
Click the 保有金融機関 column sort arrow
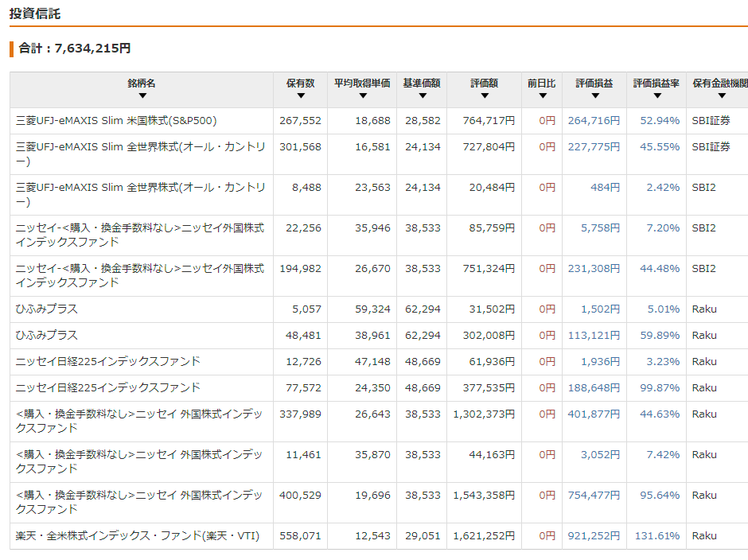click(x=721, y=96)
